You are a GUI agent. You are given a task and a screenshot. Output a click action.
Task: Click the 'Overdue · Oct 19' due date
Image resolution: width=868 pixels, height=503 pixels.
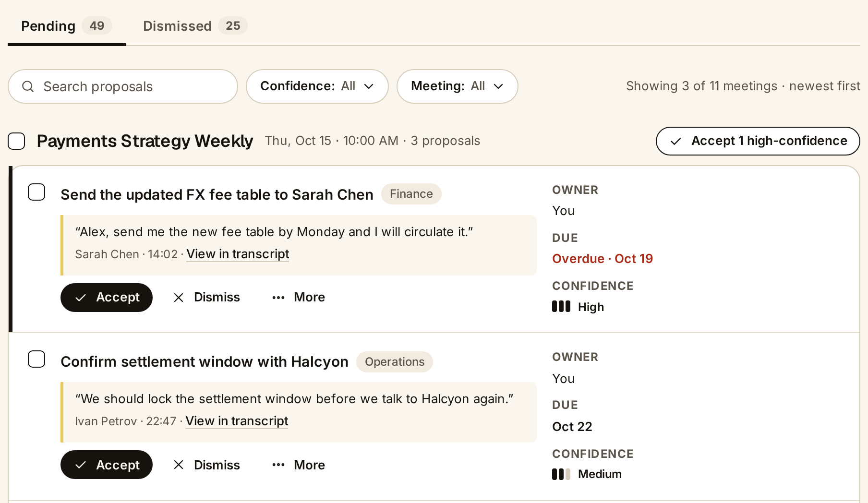603,259
